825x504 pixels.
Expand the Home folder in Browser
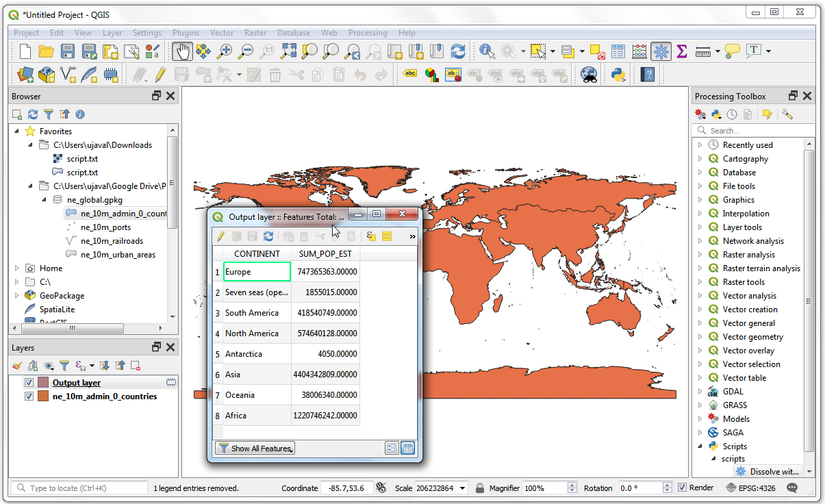17,268
